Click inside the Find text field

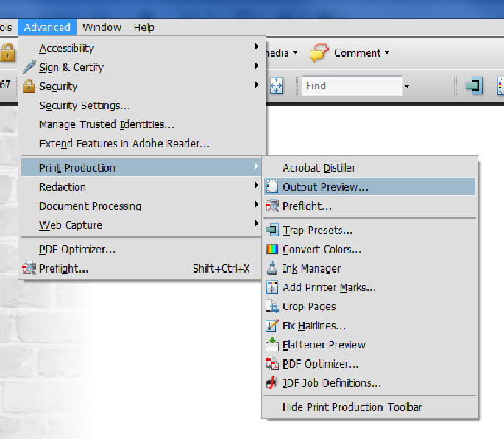coord(352,86)
